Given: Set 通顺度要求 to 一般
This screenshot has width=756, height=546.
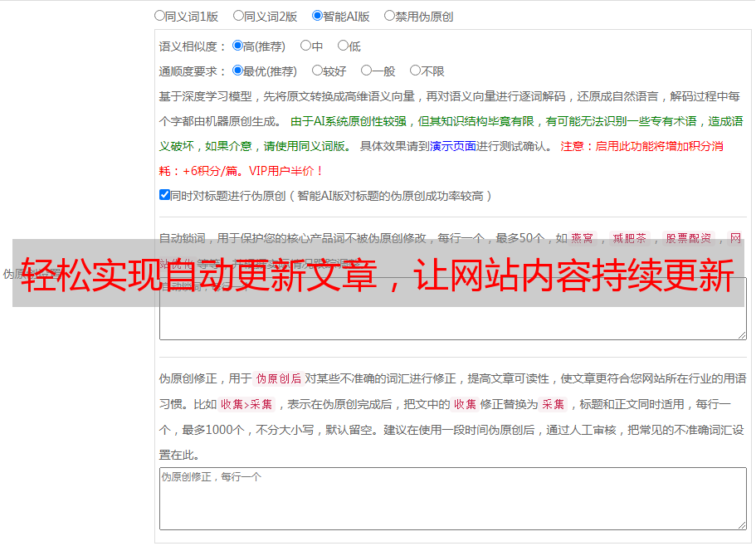Looking at the screenshot, I should pos(367,71).
